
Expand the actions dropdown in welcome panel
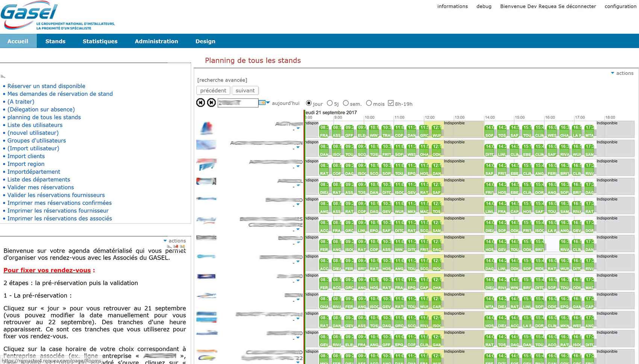tap(175, 241)
